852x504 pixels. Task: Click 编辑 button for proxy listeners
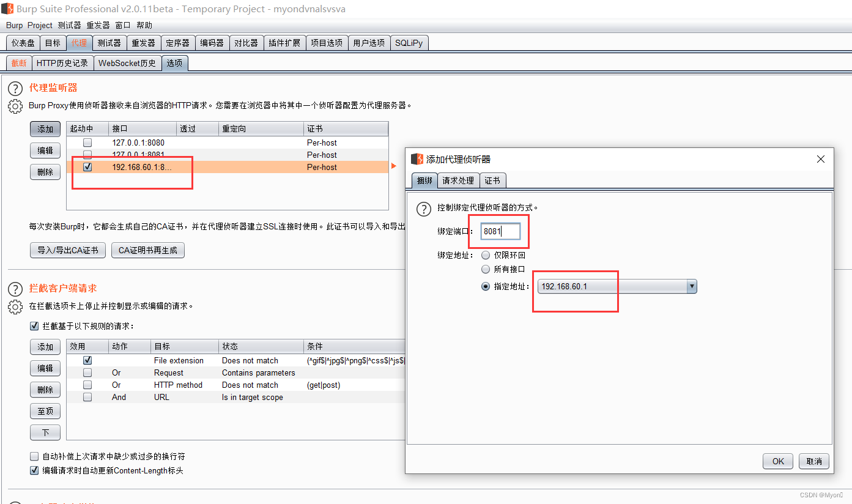point(45,150)
